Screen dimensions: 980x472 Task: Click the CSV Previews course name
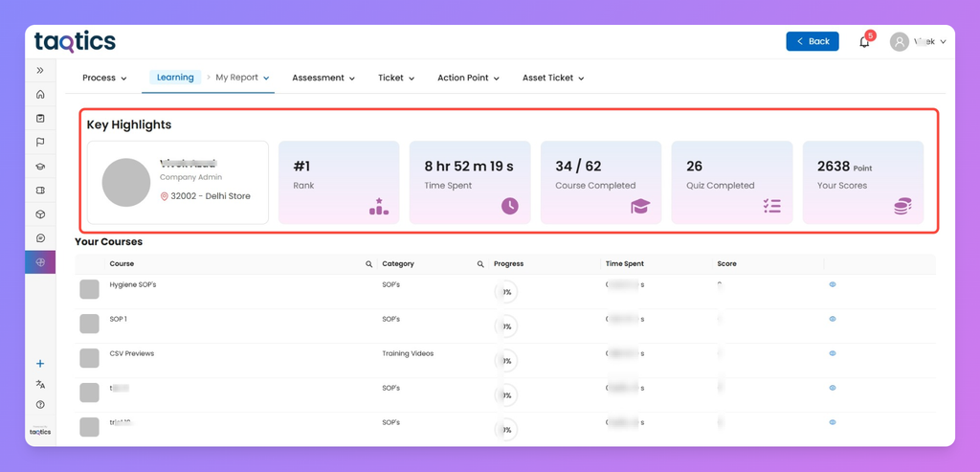[132, 353]
